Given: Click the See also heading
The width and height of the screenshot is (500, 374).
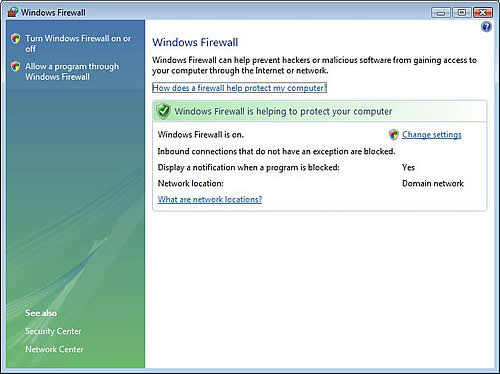Looking at the screenshot, I should pyautogui.click(x=41, y=313).
